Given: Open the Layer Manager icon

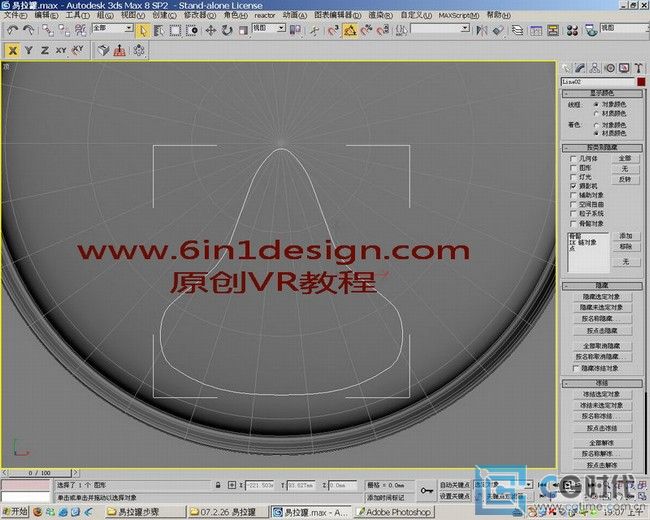Looking at the screenshot, I should click(517, 30).
